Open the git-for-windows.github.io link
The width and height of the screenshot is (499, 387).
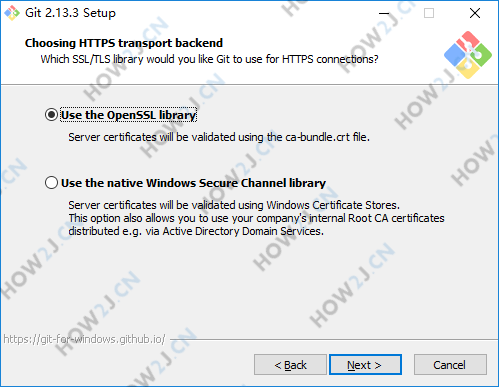click(x=84, y=339)
